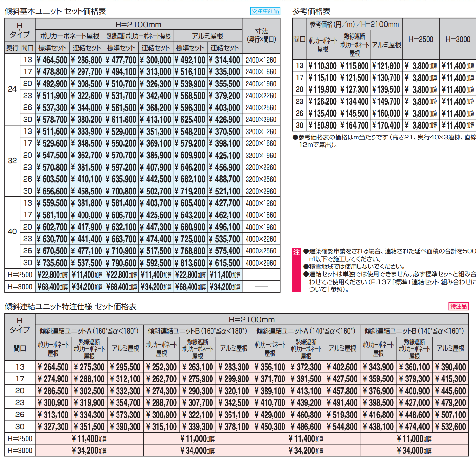476x461 pixels.
Task: Click H=2500 column header in 参考価格表
Action: (x=421, y=39)
